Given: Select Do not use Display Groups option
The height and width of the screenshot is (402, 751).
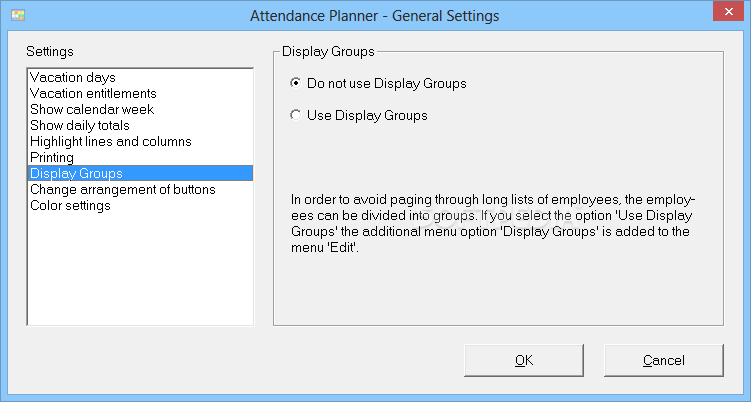Looking at the screenshot, I should [378, 83].
